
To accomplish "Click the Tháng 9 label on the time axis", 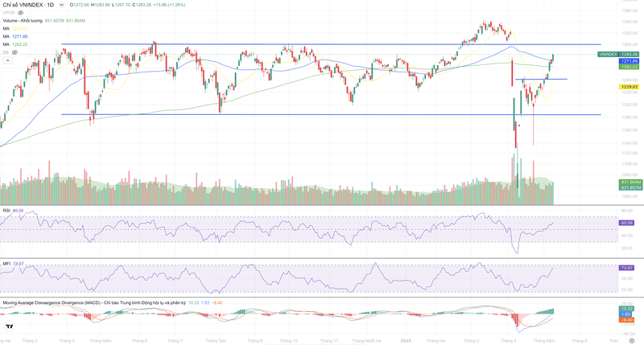I will click(254, 341).
